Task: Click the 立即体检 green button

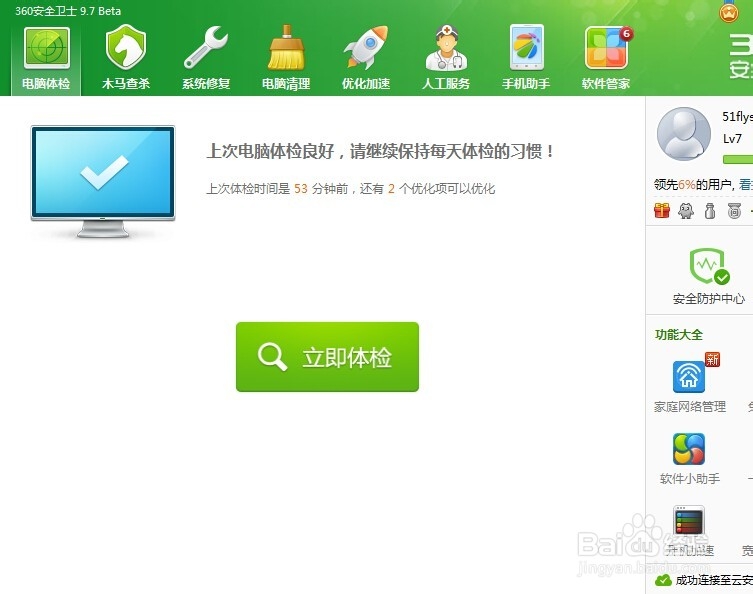Action: pyautogui.click(x=328, y=357)
